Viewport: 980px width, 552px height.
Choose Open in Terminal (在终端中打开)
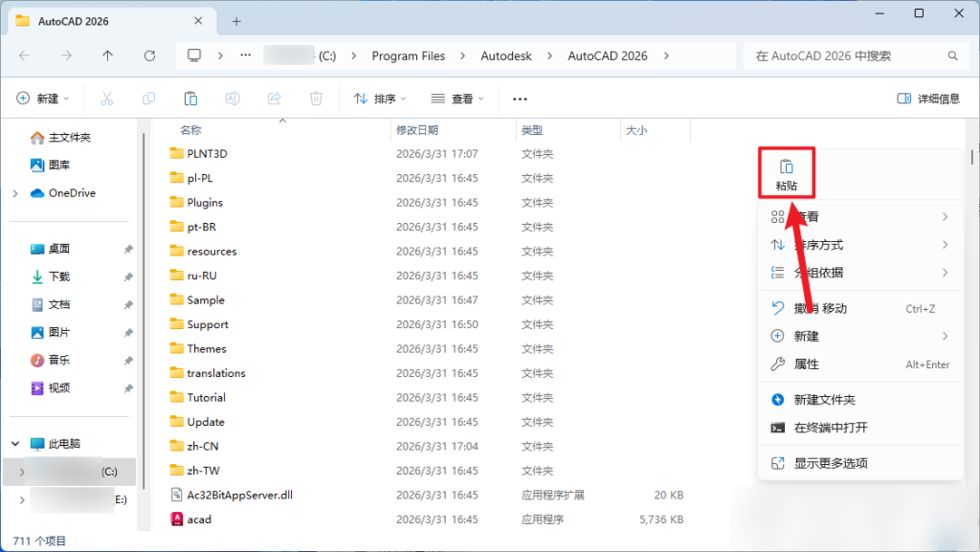coord(860,428)
